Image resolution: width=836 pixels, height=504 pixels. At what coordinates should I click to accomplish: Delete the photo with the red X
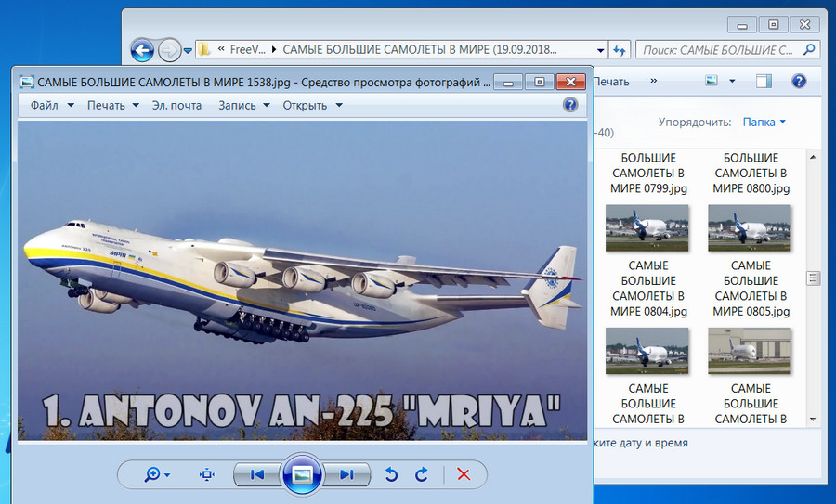pyautogui.click(x=464, y=474)
